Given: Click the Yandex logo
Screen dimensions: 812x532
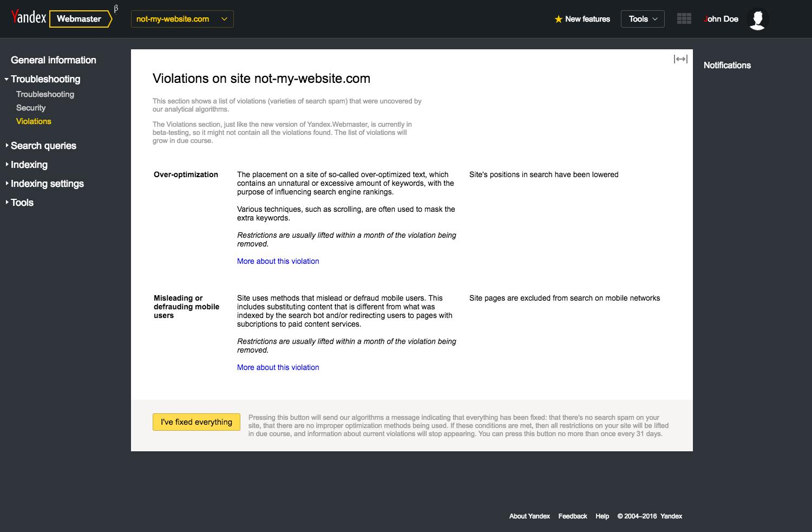Looking at the screenshot, I should (x=29, y=17).
